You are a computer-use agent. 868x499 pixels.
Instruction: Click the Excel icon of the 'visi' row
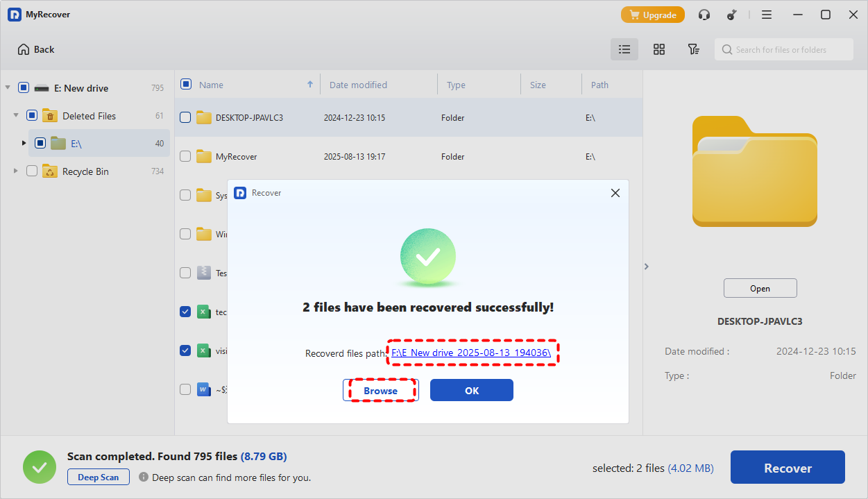coord(203,350)
